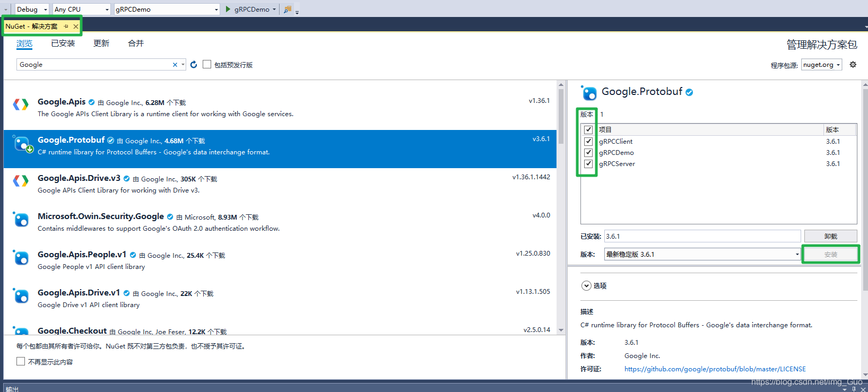Click the Google.Protobuf icon in detail pane
Screen dimensions: 868x392
pyautogui.click(x=589, y=93)
